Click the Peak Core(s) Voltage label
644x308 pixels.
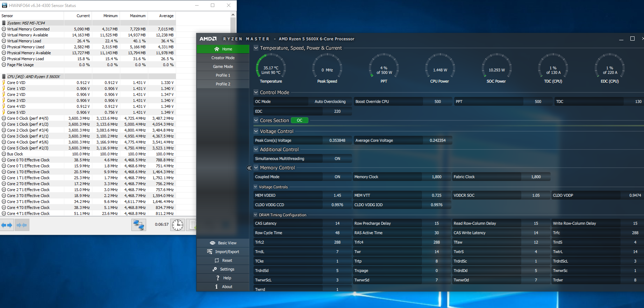pyautogui.click(x=273, y=140)
